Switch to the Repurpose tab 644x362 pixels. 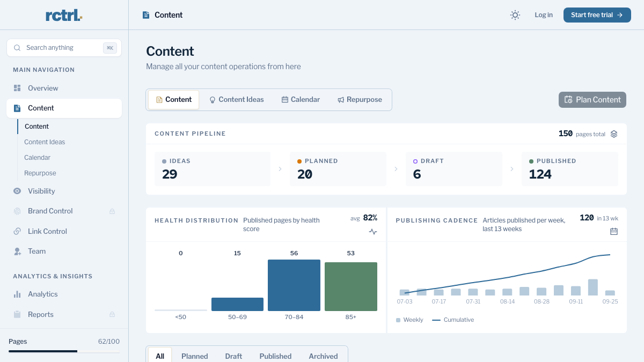[x=360, y=100]
